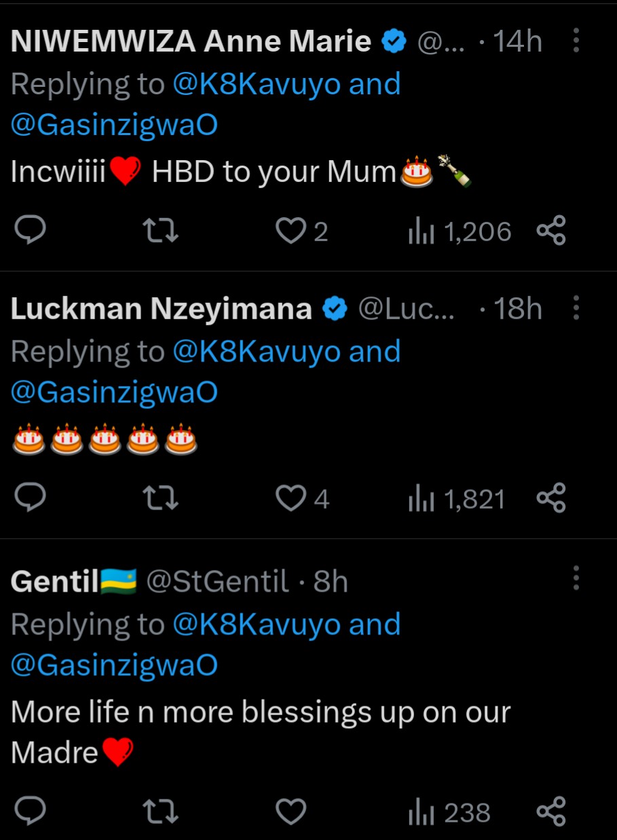The image size is (617, 840).
Task: Like the "HBD to your Mum" tweet
Action: [x=291, y=231]
